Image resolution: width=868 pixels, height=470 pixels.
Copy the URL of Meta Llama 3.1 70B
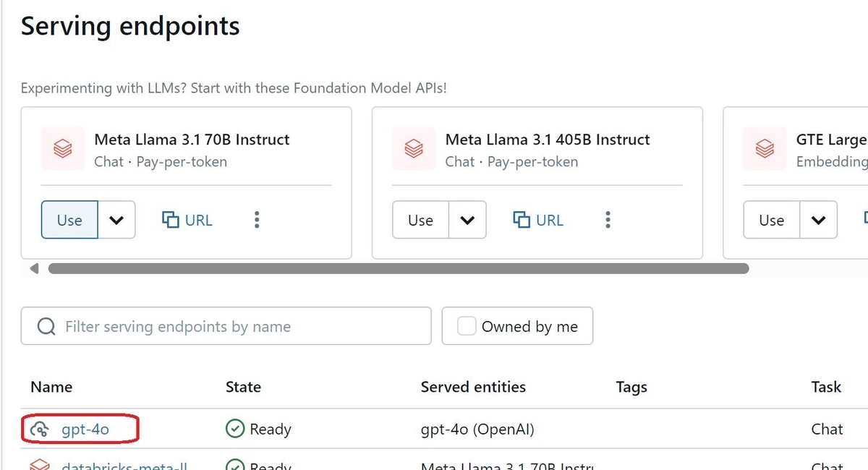click(x=187, y=220)
